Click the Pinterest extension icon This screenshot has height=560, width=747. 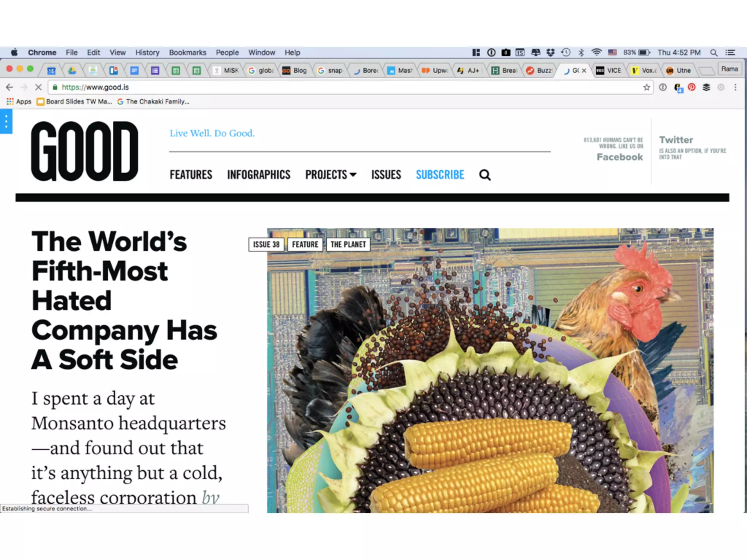pos(692,87)
